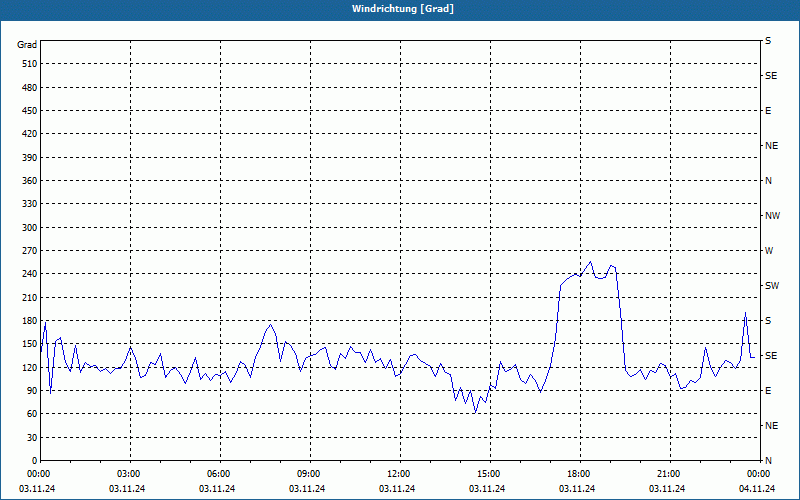This screenshot has width=800, height=500.
Task: Click the 450 degree axis label
Action: pyautogui.click(x=30, y=111)
